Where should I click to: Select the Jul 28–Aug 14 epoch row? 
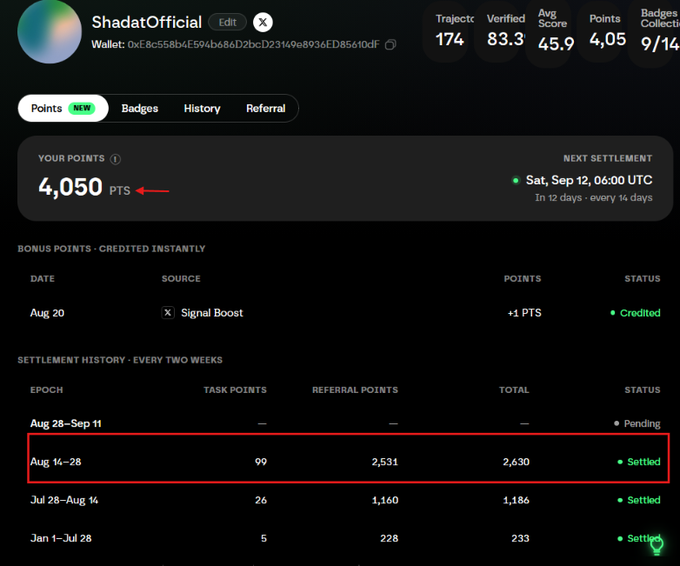[345, 500]
